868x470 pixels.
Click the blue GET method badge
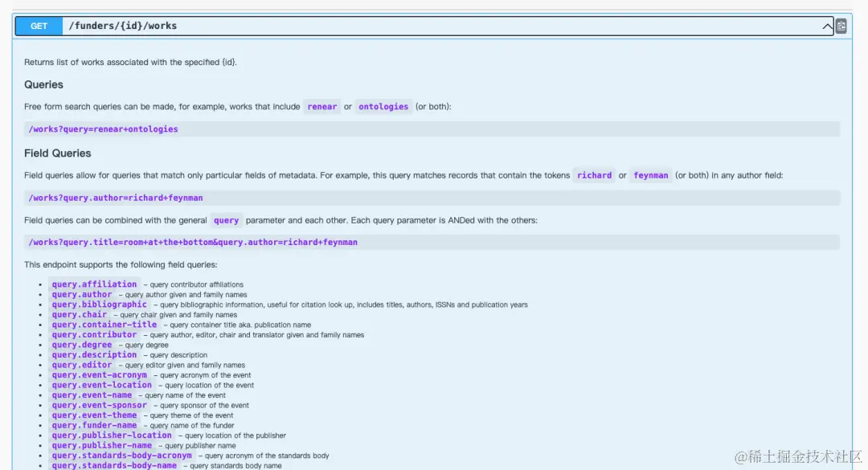[39, 26]
